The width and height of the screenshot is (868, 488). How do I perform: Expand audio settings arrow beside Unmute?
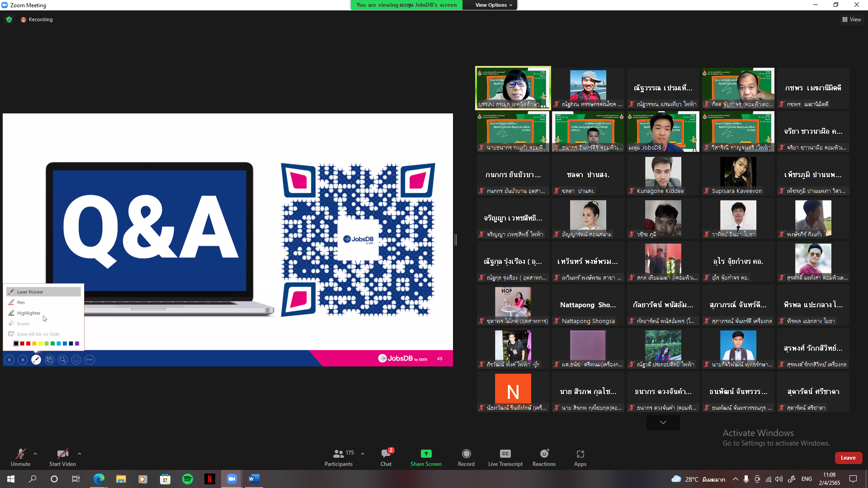point(35,454)
